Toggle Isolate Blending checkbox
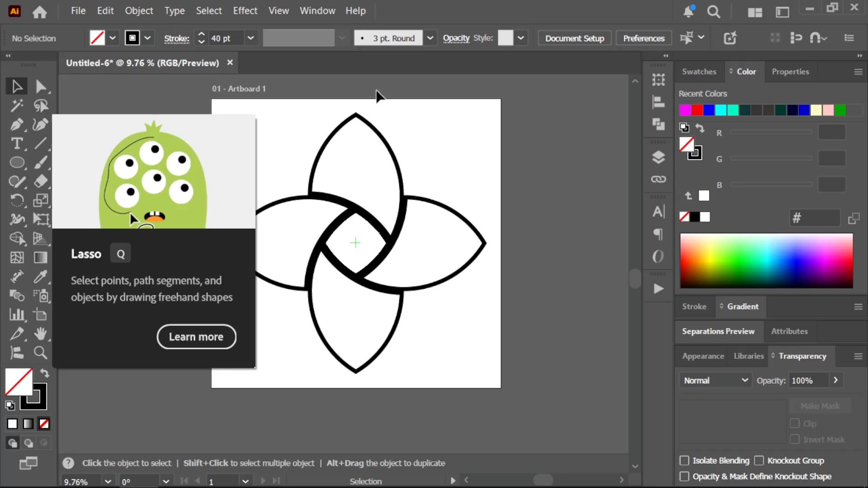868x488 pixels. point(684,460)
